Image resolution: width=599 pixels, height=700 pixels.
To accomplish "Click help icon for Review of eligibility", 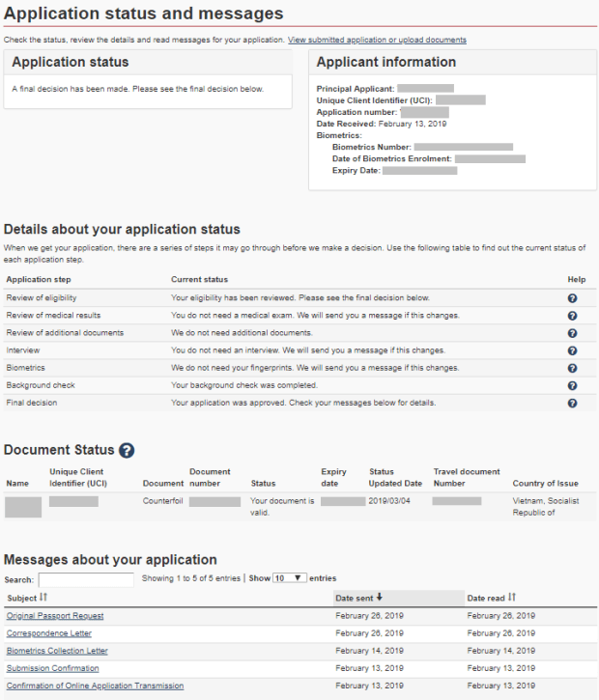I will 572,298.
